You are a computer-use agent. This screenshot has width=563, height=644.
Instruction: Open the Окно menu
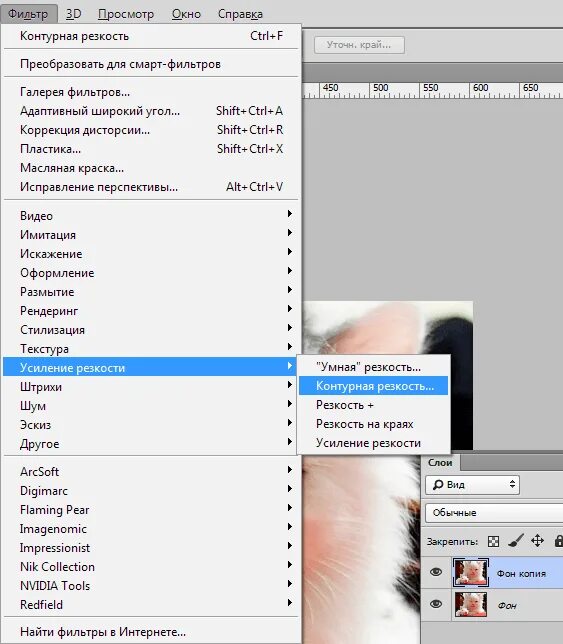(186, 14)
